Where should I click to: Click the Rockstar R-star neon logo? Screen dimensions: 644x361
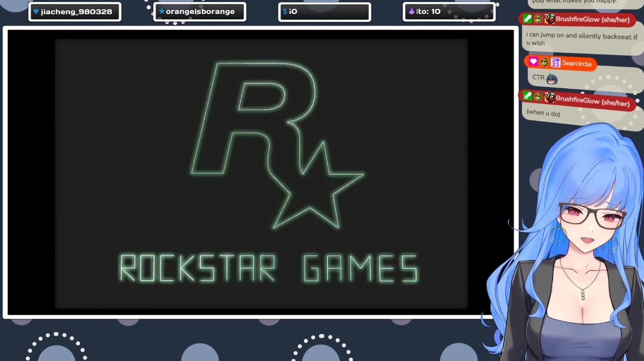tap(277, 145)
